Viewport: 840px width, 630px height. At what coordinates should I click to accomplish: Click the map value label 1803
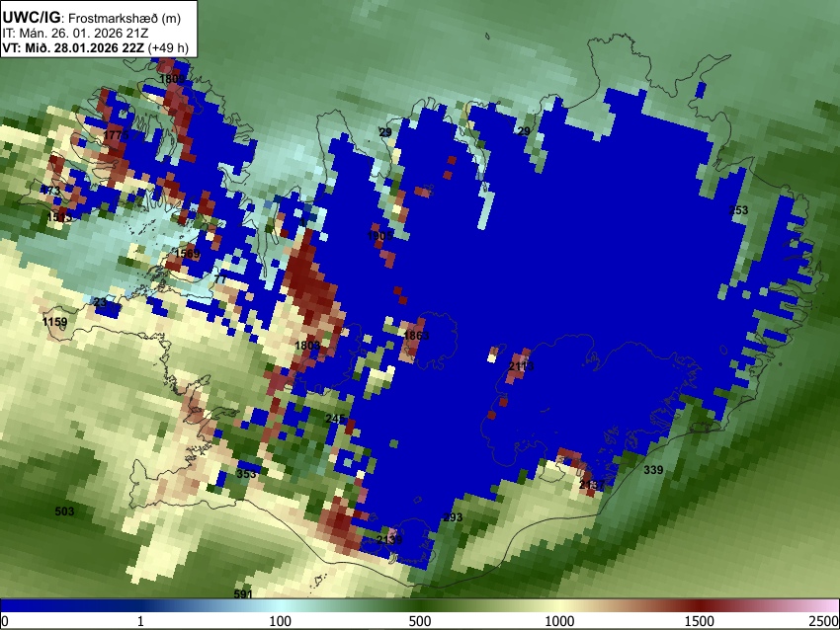[x=307, y=346]
